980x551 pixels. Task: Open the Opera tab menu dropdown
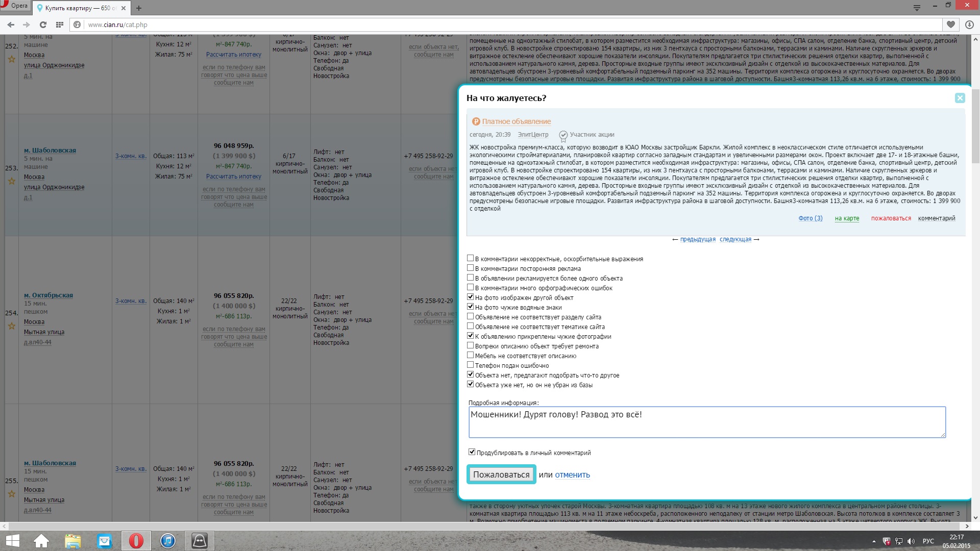click(917, 7)
